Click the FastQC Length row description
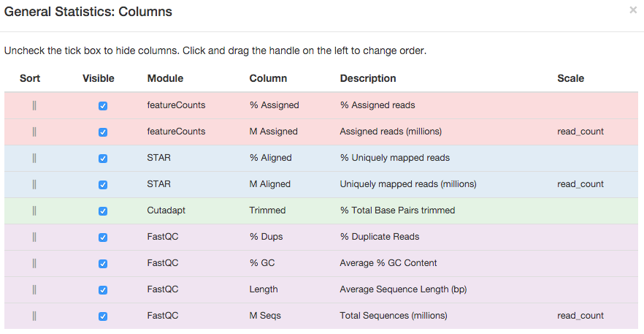The height and width of the screenshot is (334, 644). 403,289
